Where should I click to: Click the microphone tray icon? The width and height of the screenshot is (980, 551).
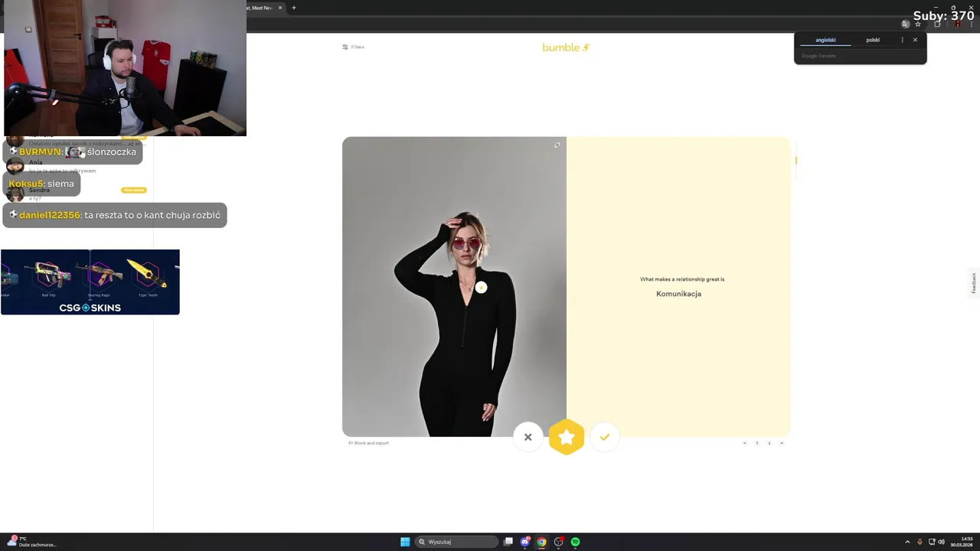coord(920,542)
